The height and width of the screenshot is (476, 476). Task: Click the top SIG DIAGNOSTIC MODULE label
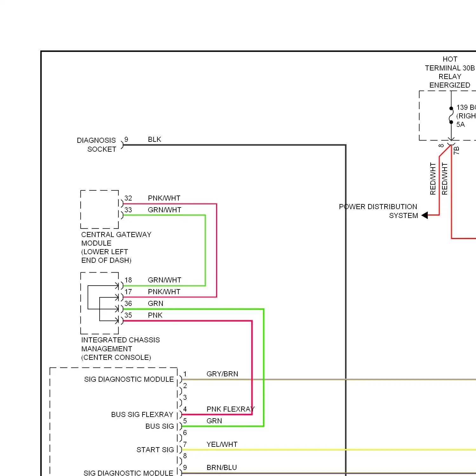click(x=129, y=379)
